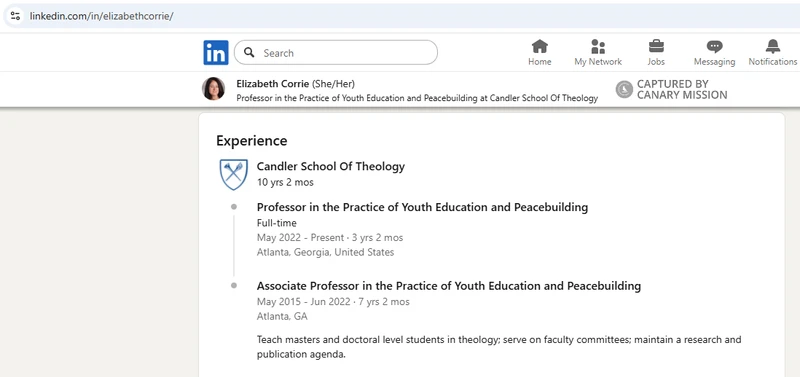The width and height of the screenshot is (800, 377).
Task: Click "Atlanta, Georgia, United States" location
Action: (x=325, y=252)
